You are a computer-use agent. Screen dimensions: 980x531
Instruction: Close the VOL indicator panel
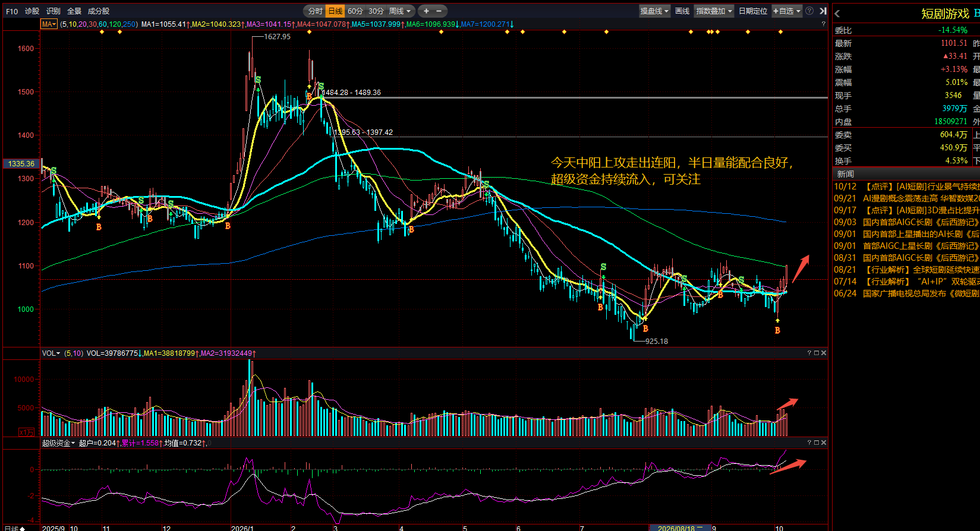[x=824, y=353]
